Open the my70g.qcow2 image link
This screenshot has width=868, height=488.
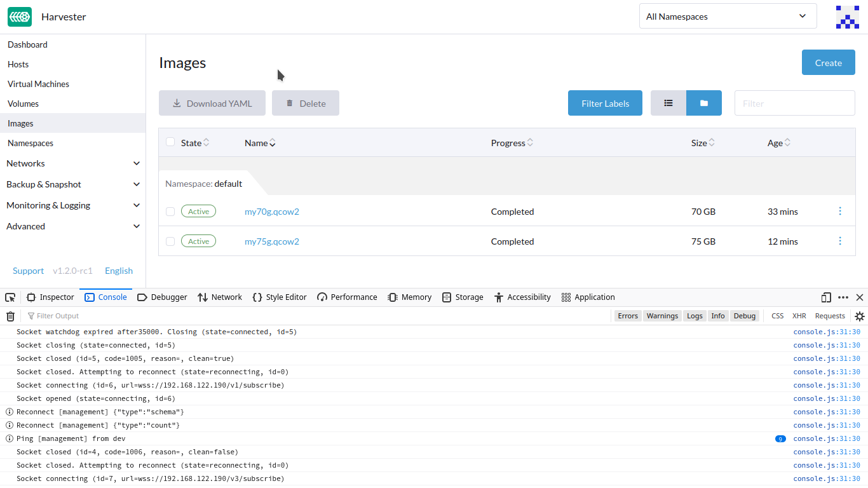point(271,211)
